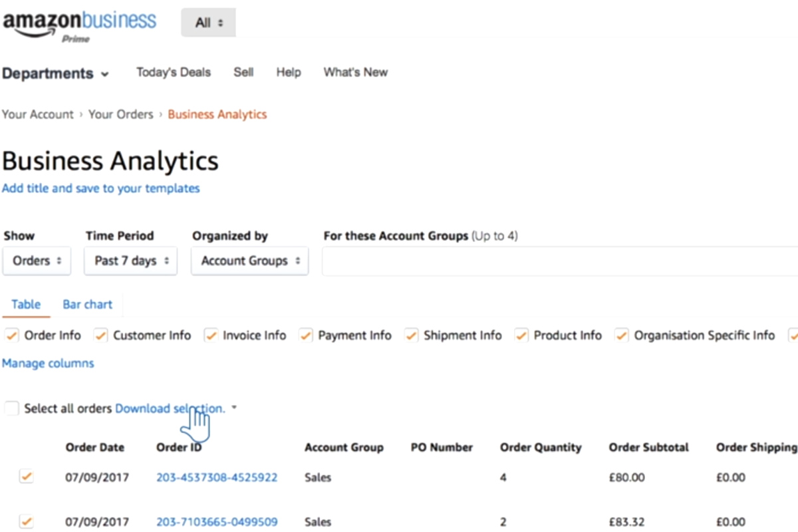The image size is (798, 532).
Task: Open the All search category selector
Action: [x=208, y=22]
